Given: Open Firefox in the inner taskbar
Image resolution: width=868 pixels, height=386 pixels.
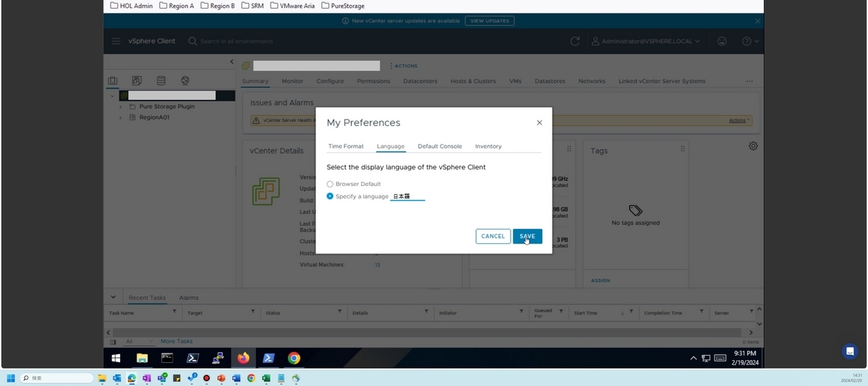Looking at the screenshot, I should (x=243, y=358).
